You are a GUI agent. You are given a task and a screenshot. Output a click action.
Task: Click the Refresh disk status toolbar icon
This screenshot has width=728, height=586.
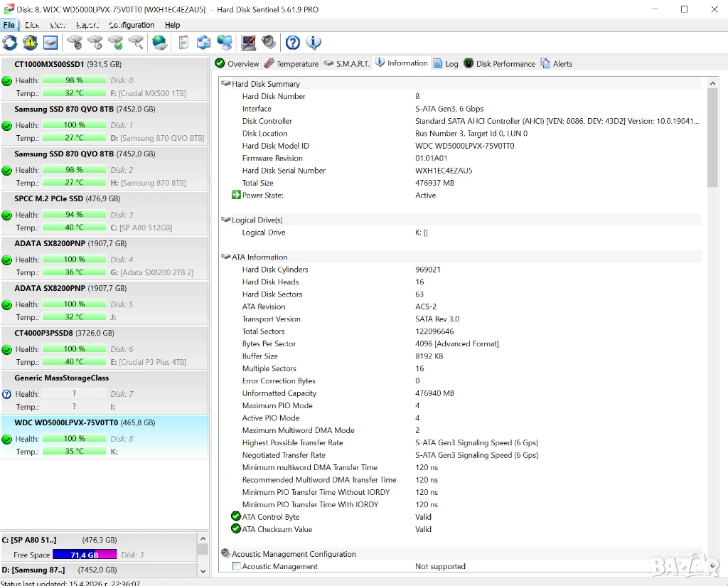click(10, 43)
